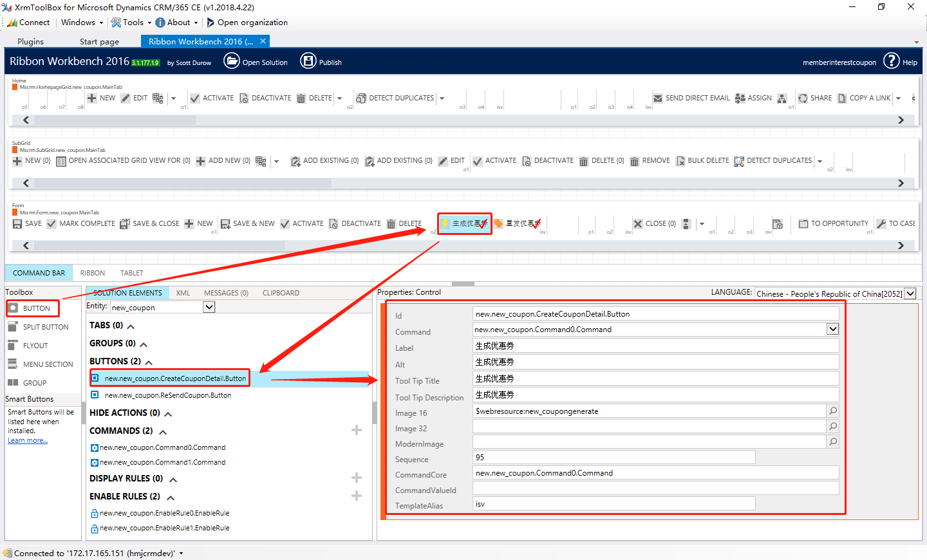Click CLOSE in Form ribbon row
Screen dimensions: 927x560
coord(654,224)
